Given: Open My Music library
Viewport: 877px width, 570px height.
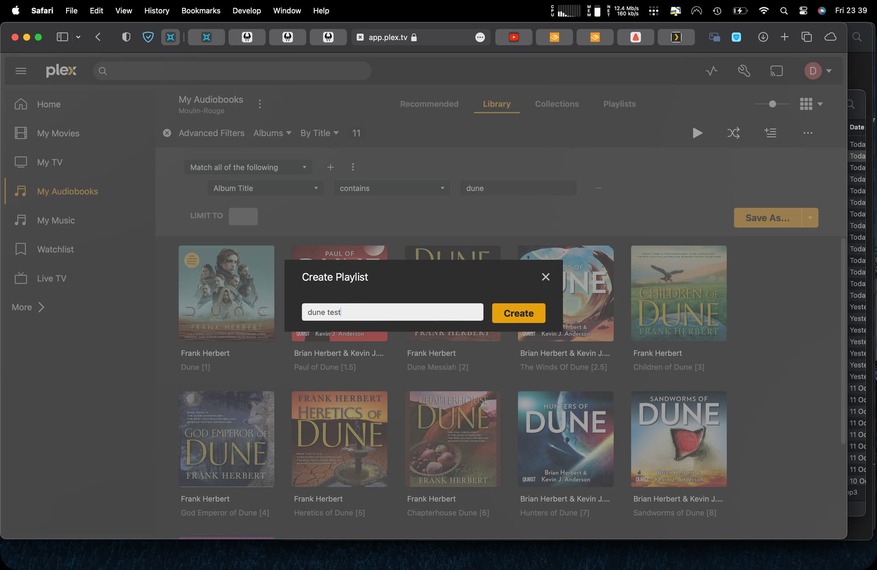Looking at the screenshot, I should [56, 220].
